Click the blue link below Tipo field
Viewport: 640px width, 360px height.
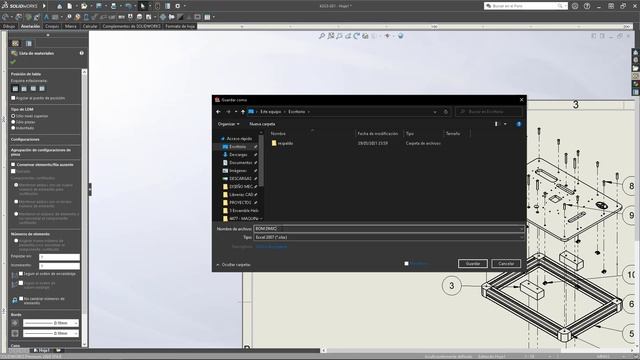point(271,247)
